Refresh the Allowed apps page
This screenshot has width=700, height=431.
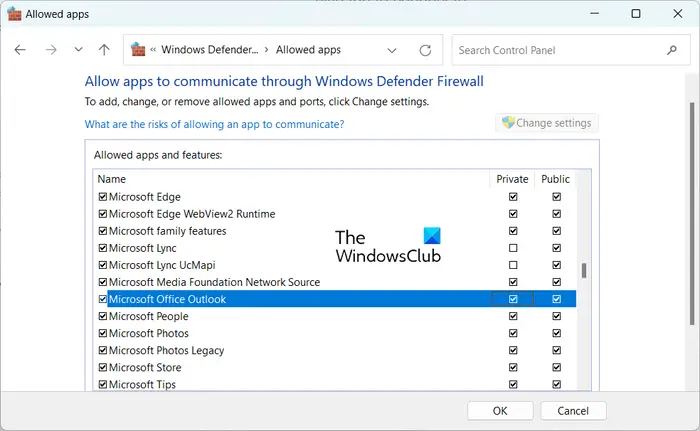click(x=425, y=50)
